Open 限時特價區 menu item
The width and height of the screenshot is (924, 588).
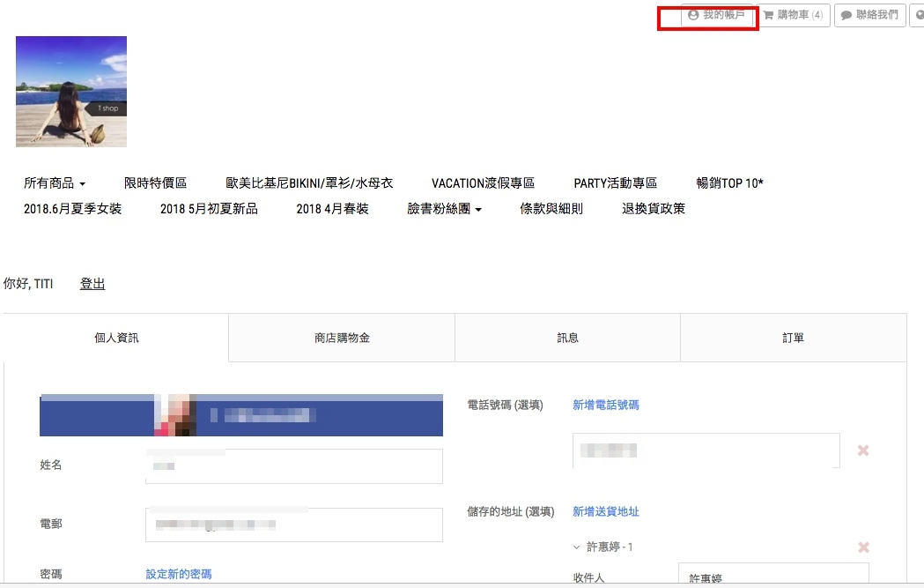(x=156, y=183)
